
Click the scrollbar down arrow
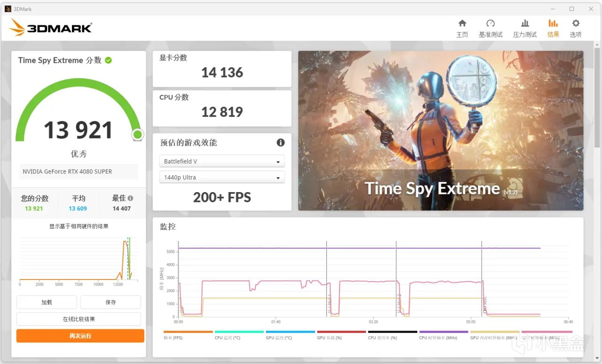point(597,359)
